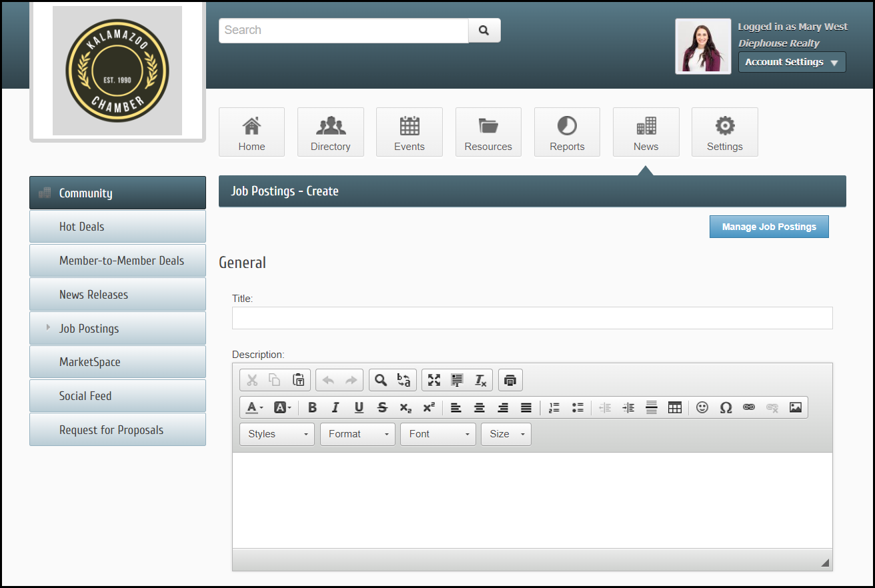Insert a numbered list
This screenshot has height=588, width=875.
554,407
